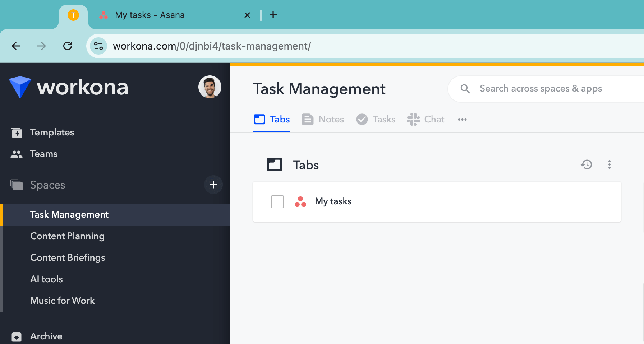644x344 pixels.
Task: Open more sections ellipsis menu
Action: [462, 120]
